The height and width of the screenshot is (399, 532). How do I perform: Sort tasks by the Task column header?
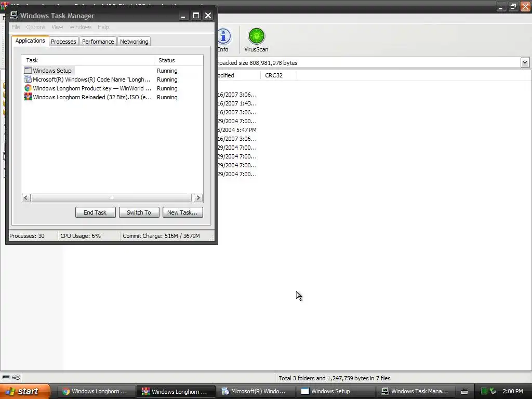[x=87, y=60]
